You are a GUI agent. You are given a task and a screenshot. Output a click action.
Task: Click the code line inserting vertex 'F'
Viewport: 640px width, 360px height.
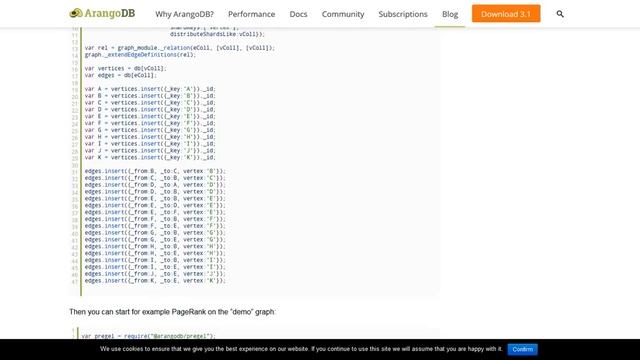click(x=150, y=123)
